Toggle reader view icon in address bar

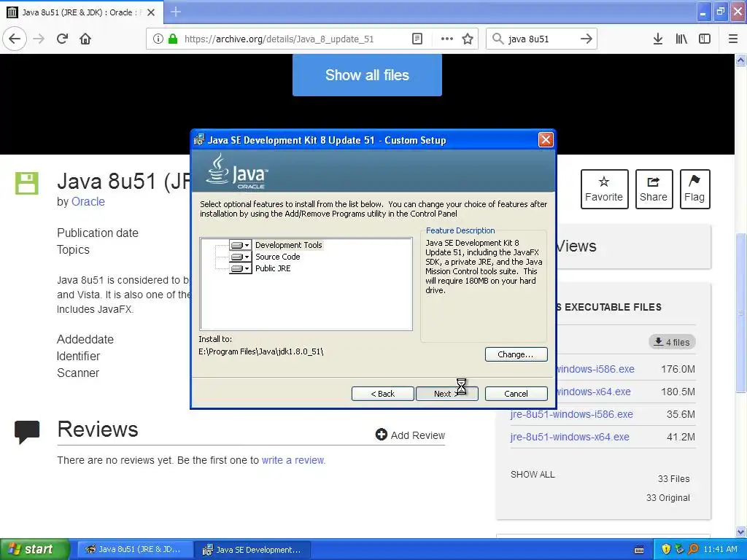tap(417, 39)
